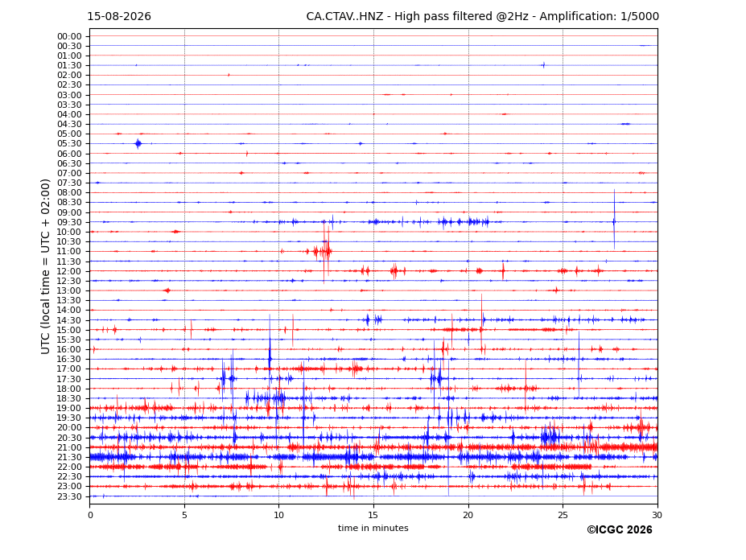Select the 14:30 time row label
746x560 pixels.
coord(69,321)
